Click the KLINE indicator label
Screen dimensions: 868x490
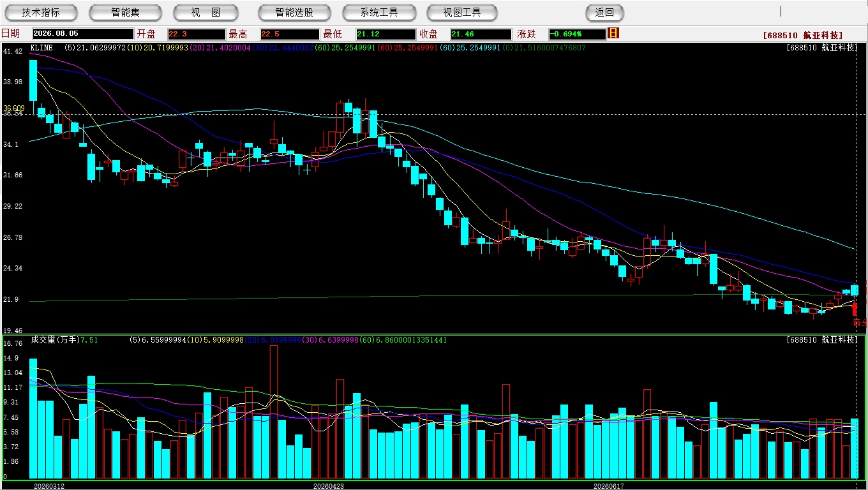point(42,47)
